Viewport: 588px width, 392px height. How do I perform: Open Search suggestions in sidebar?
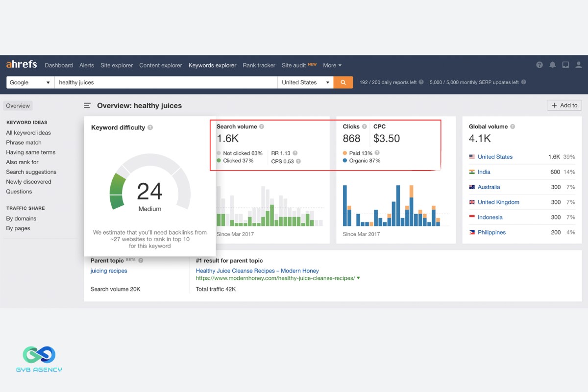click(31, 172)
